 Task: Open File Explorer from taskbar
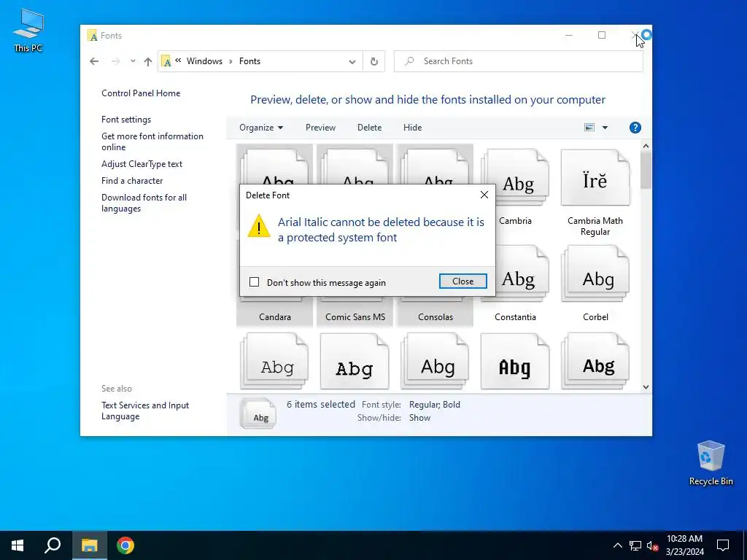pos(90,545)
